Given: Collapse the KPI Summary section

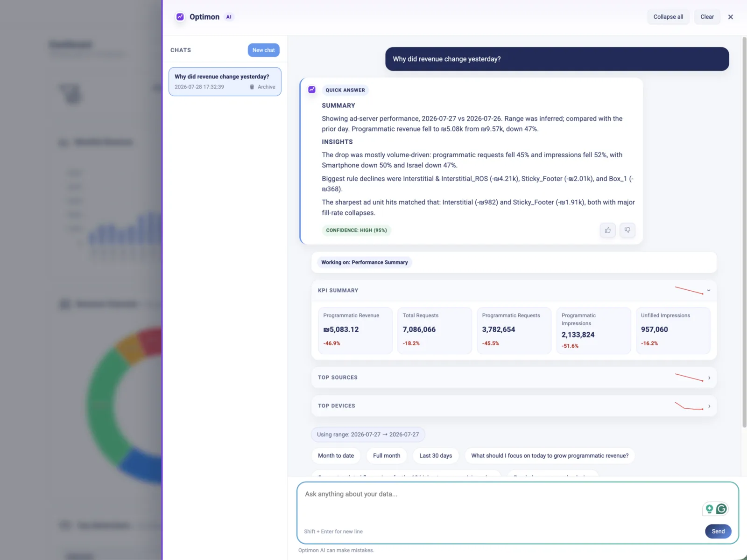Looking at the screenshot, I should pos(708,290).
